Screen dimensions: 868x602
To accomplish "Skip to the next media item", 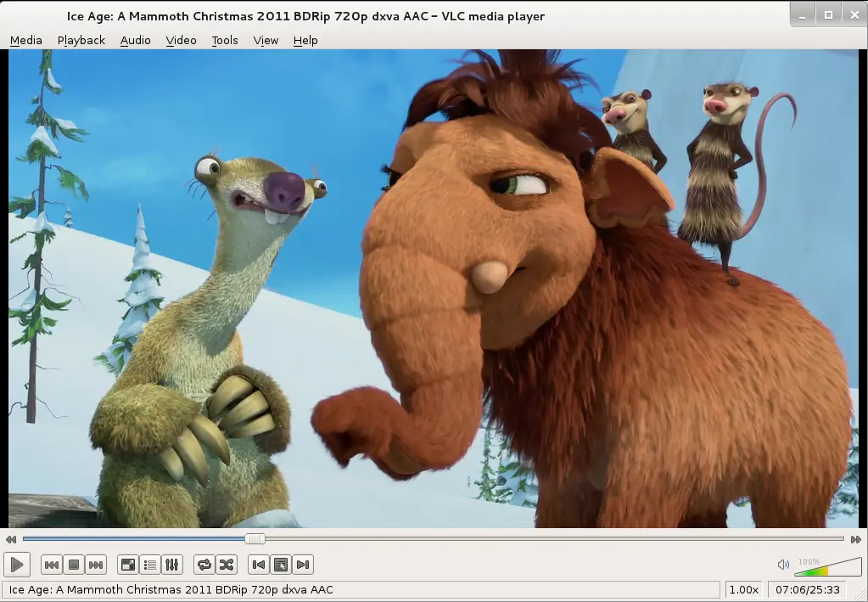I will point(95,565).
